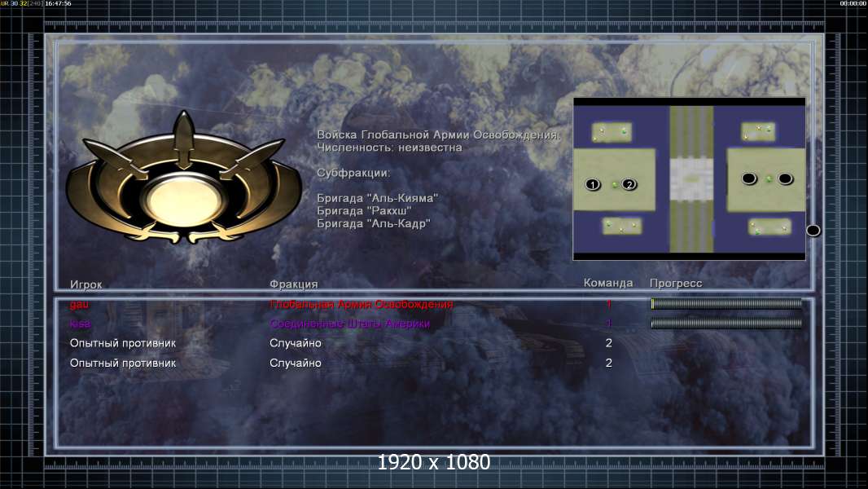Viewport: 868px width, 489px height.
Task: Click the "Численность: неизвестна" text
Action: pyautogui.click(x=389, y=148)
